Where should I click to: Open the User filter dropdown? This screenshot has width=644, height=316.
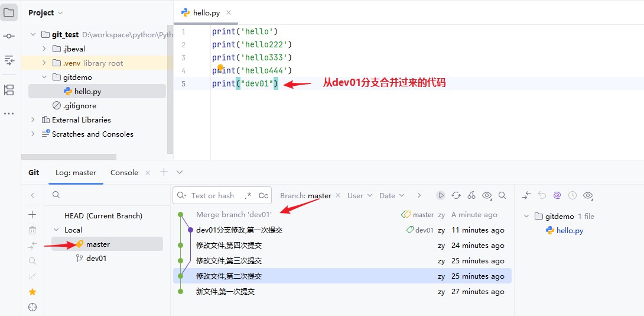[x=360, y=196]
